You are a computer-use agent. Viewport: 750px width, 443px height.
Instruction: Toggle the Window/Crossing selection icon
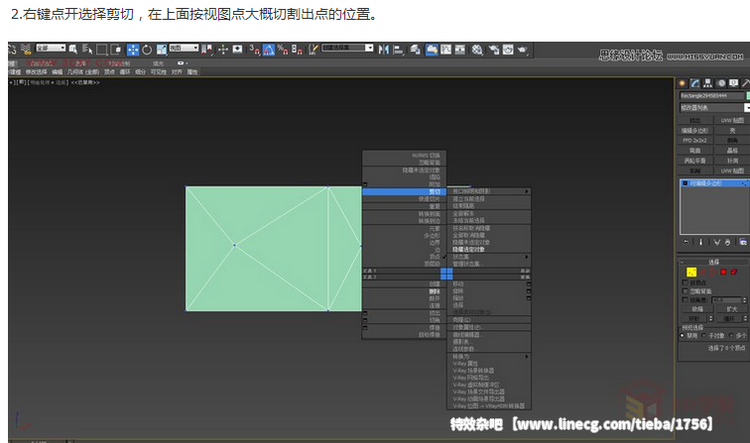(116, 50)
